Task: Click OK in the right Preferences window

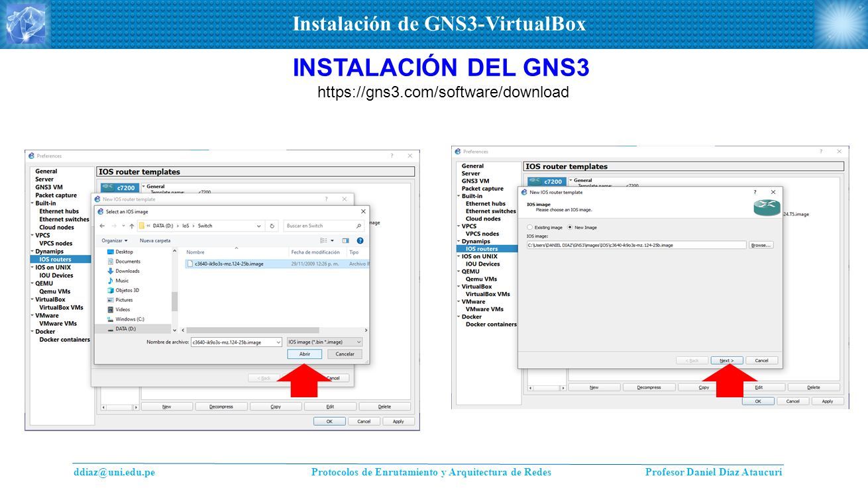Action: coord(759,401)
